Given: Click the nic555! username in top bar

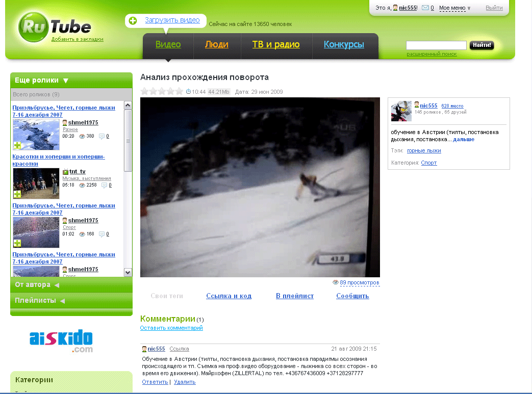Looking at the screenshot, I should 408,8.
